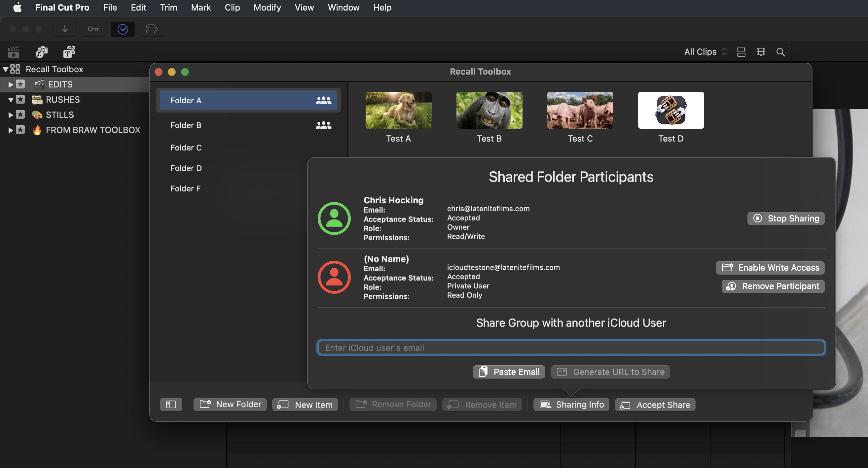Toggle the All Clips dropdown in toolbar

click(x=704, y=51)
